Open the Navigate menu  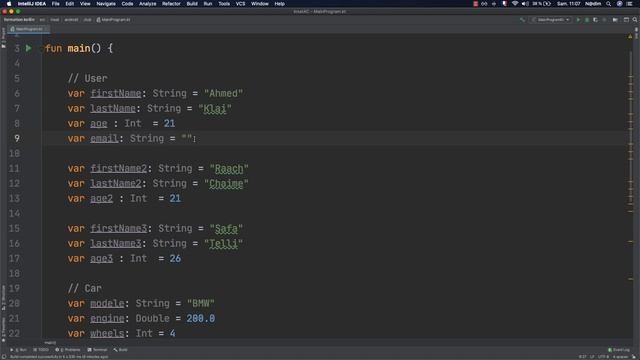click(x=106, y=4)
